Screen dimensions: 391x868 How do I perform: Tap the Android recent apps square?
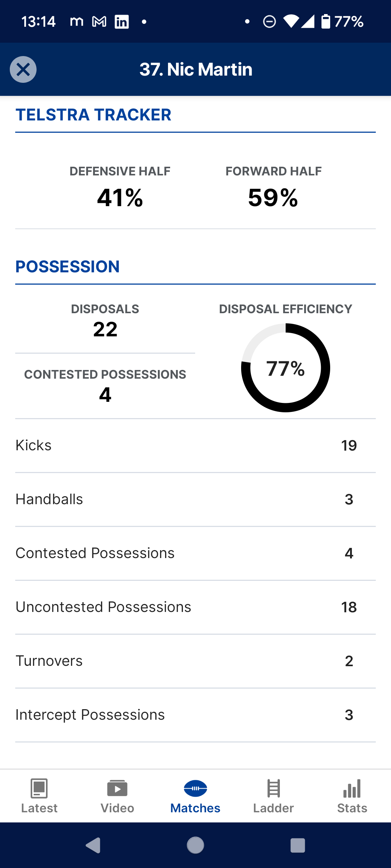click(x=298, y=846)
